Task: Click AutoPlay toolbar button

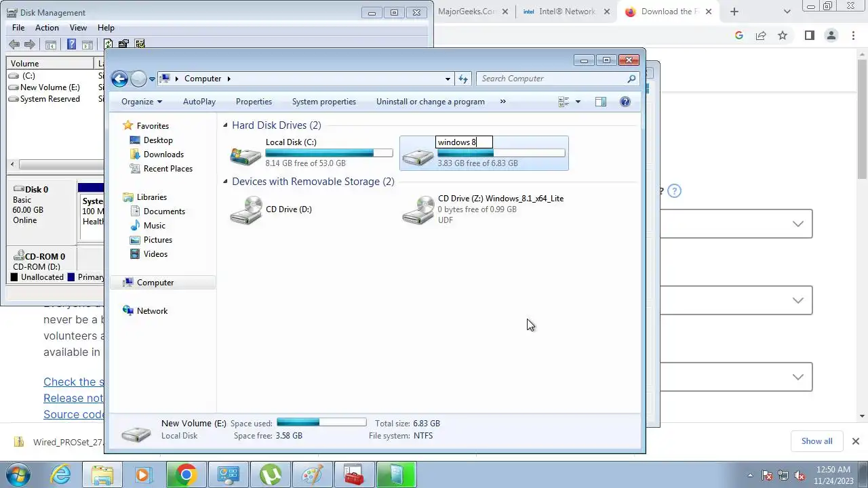Action: click(199, 102)
